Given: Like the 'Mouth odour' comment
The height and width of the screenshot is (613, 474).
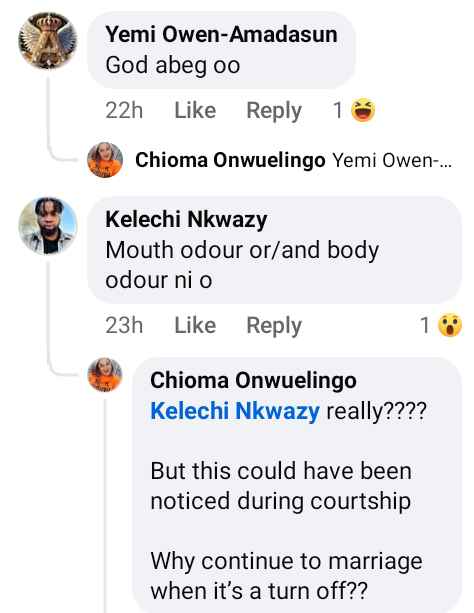Looking at the screenshot, I should coord(195,325).
